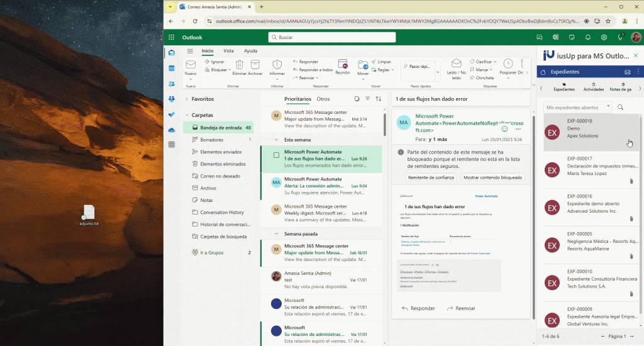Collapse the Esta semana group
644x346 pixels.
(x=276, y=140)
